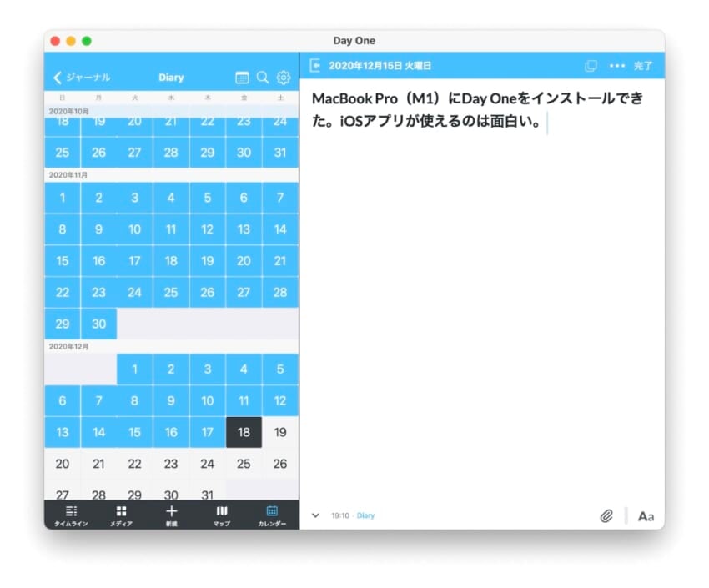
Task: Click the calendar view icon in header
Action: tap(242, 78)
